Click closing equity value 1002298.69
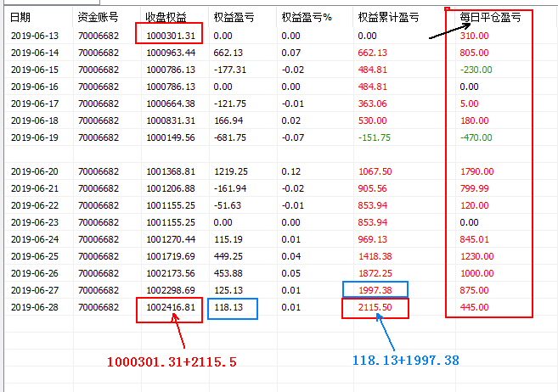This screenshot has width=558, height=392. [x=171, y=290]
